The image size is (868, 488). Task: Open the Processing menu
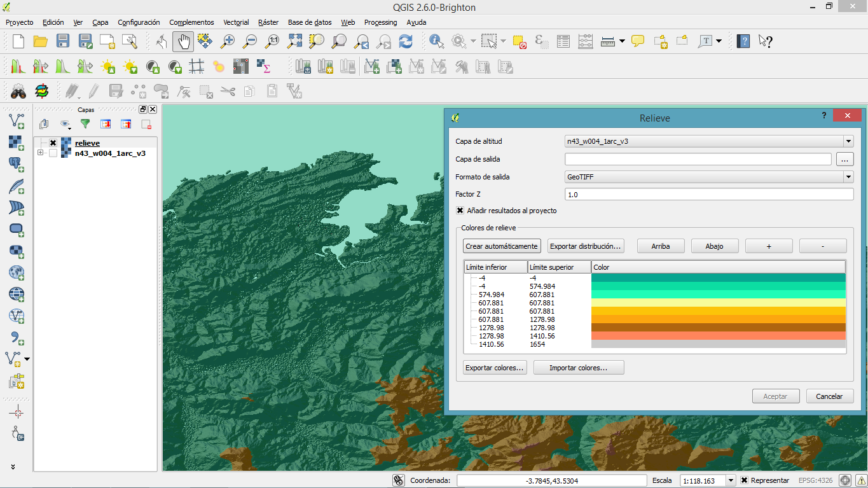[380, 22]
